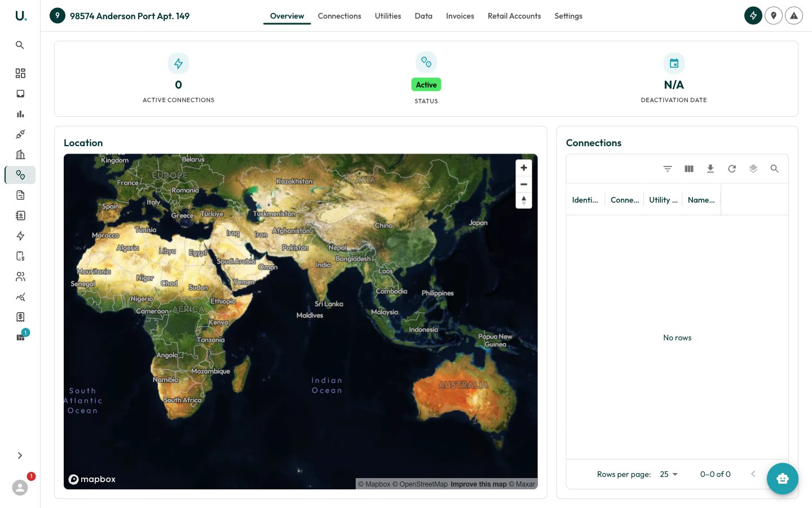This screenshot has width=812, height=508.
Task: Select the highlighted locations pin icon
Action: click(20, 175)
